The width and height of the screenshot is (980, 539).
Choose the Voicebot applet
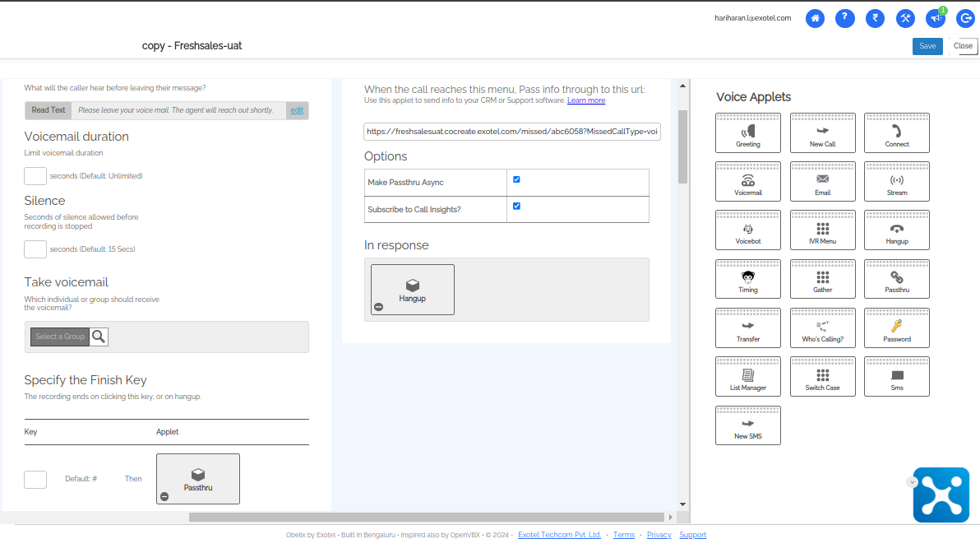tap(747, 230)
